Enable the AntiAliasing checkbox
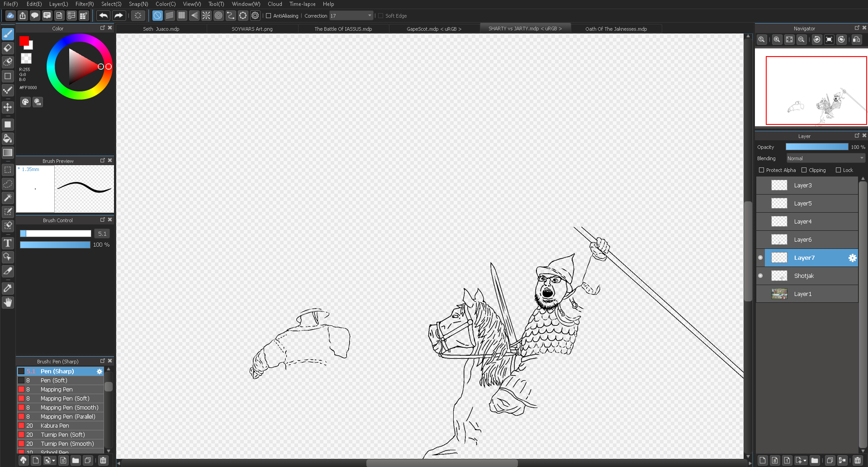The image size is (868, 467). pyautogui.click(x=269, y=16)
